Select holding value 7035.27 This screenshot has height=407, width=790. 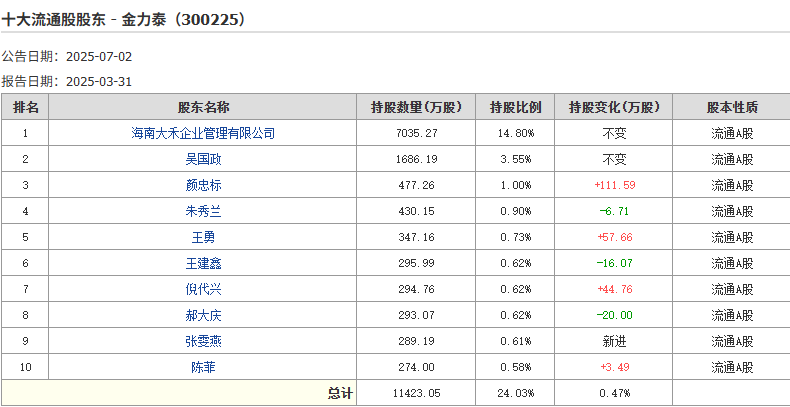[x=416, y=133]
